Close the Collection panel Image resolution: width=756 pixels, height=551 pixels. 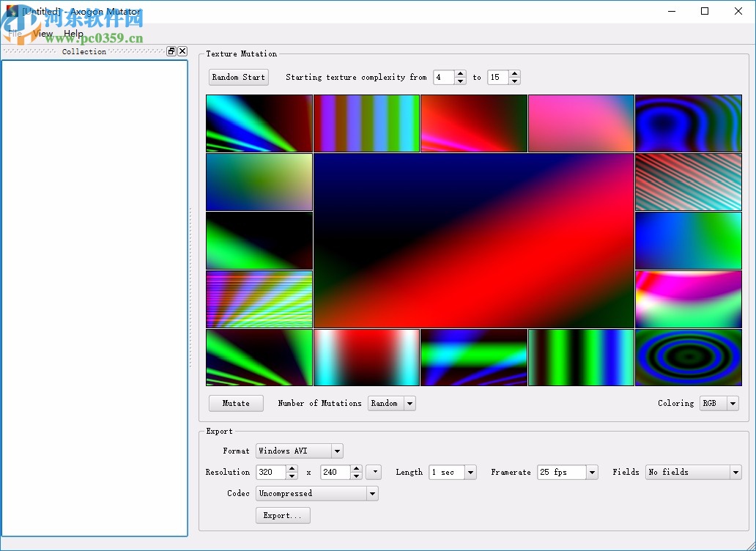click(x=182, y=51)
